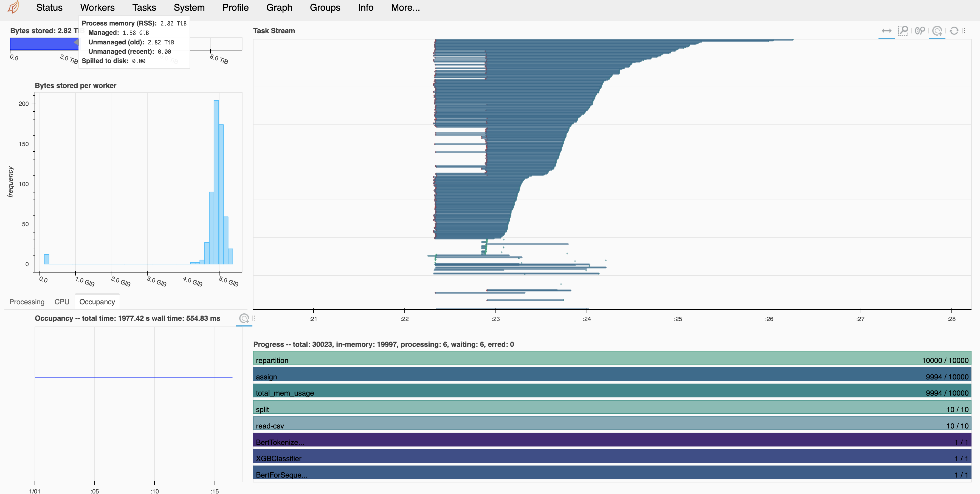
Task: Select the X-pan tool in Task Stream toolbar
Action: (886, 31)
